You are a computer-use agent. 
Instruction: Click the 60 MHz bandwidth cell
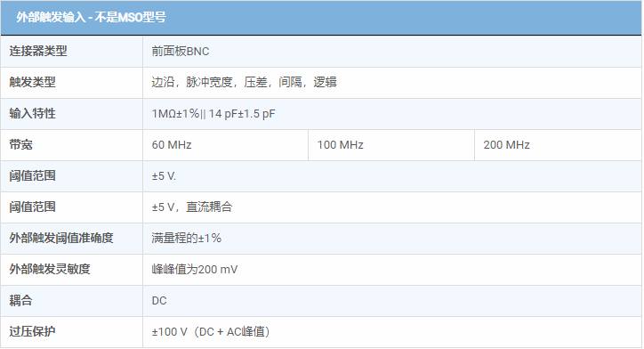225,145
